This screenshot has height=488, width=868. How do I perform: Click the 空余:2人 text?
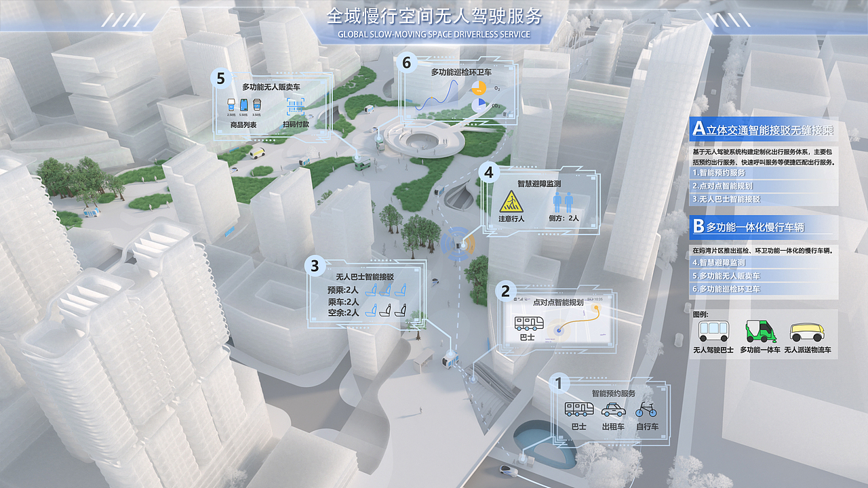point(343,312)
